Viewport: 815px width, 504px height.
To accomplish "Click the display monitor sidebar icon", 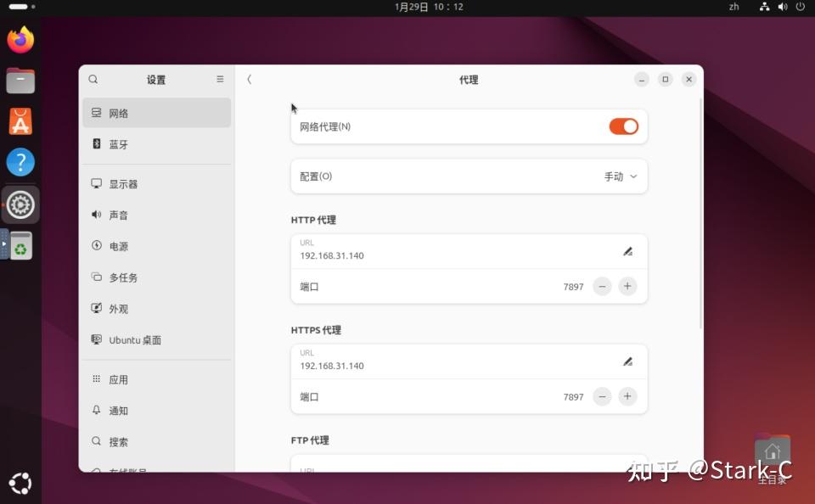I will (x=96, y=183).
